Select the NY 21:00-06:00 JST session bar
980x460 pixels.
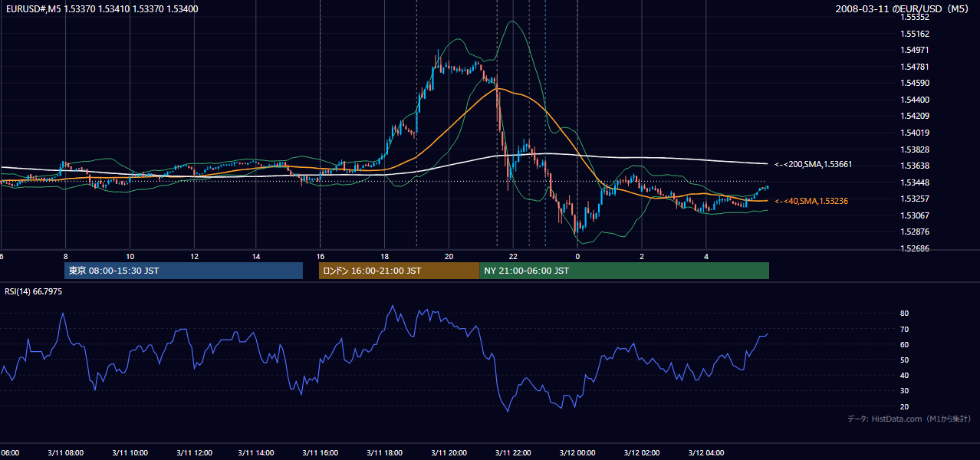coord(624,271)
